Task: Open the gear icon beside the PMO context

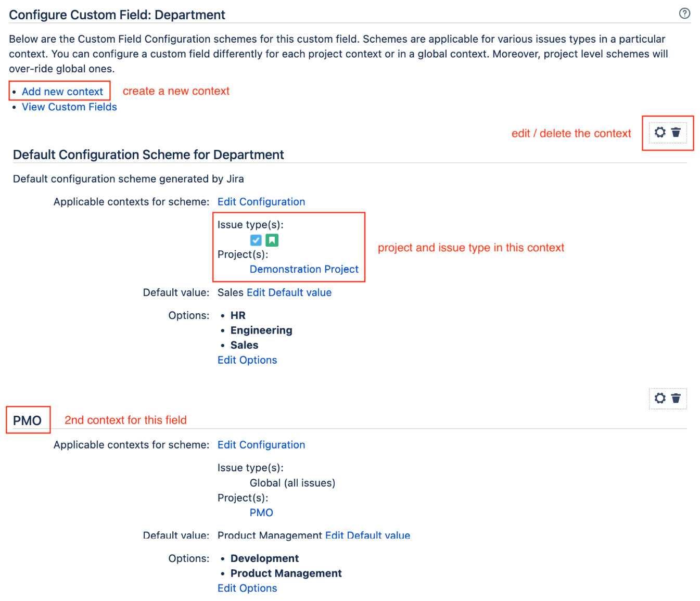Action: point(660,399)
